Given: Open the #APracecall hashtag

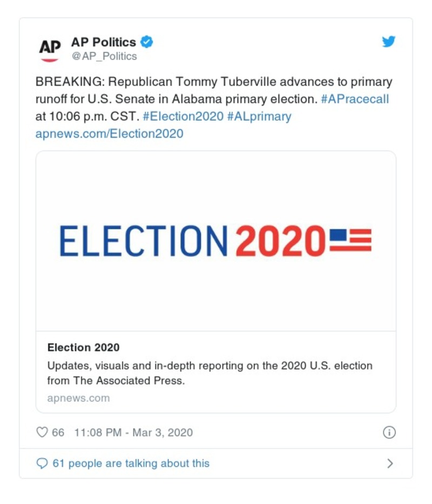Looking at the screenshot, I should pyautogui.click(x=354, y=99).
